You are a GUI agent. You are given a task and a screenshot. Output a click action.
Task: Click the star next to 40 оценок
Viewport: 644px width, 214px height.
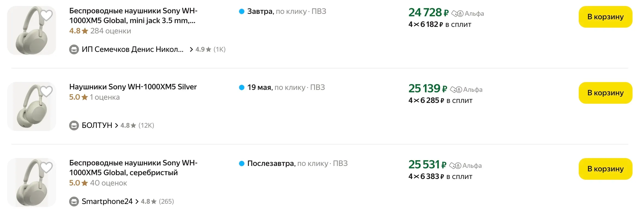click(x=85, y=183)
